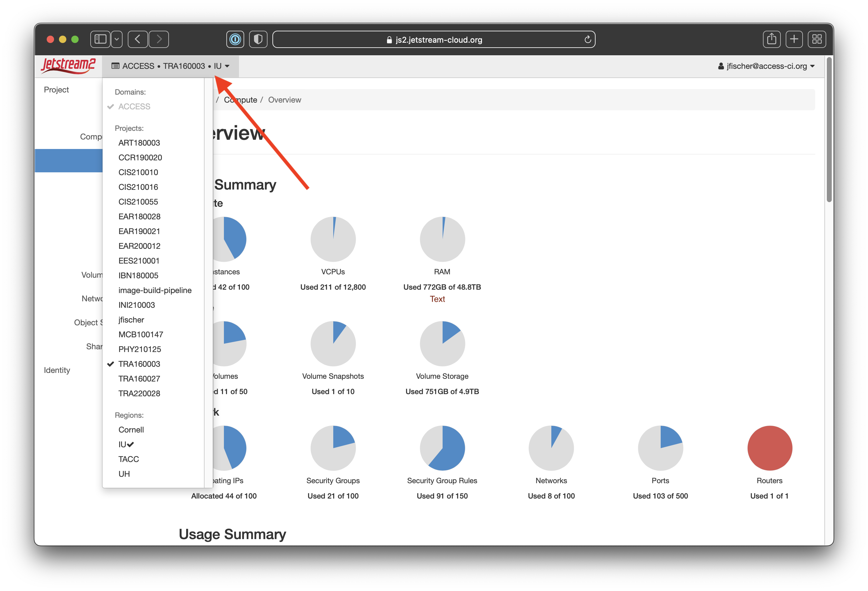Open the Share sheet icon

point(771,39)
